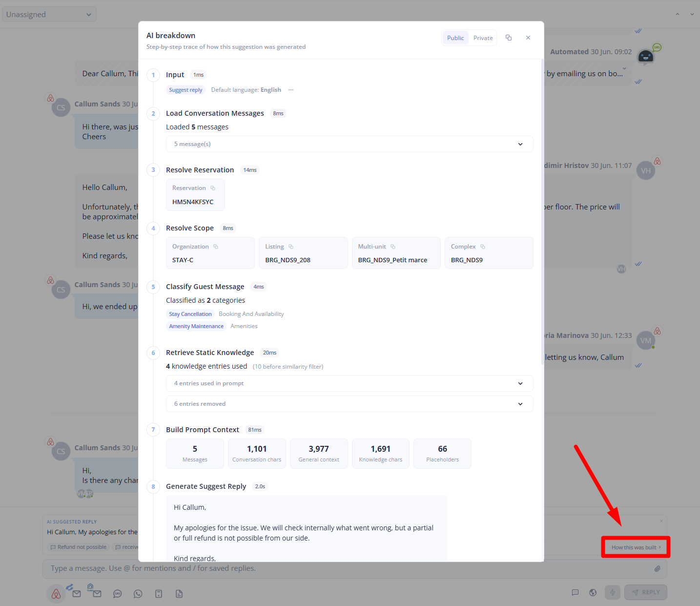Copy the Reservation code HM5N4KFSYC
700x606 pixels.
[x=213, y=188]
